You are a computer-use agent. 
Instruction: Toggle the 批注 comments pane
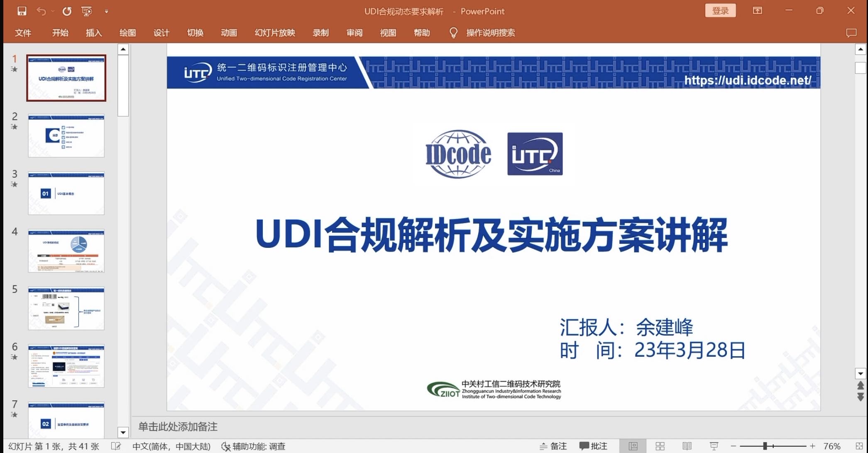pyautogui.click(x=593, y=446)
